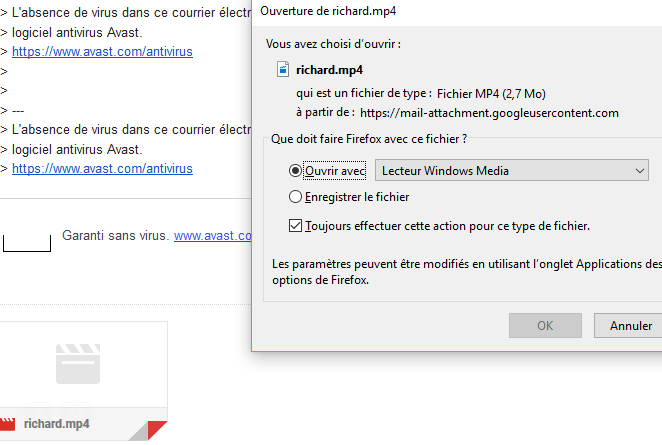Click the Avast logo box beside 'Garanti sans virus'

(x=27, y=241)
